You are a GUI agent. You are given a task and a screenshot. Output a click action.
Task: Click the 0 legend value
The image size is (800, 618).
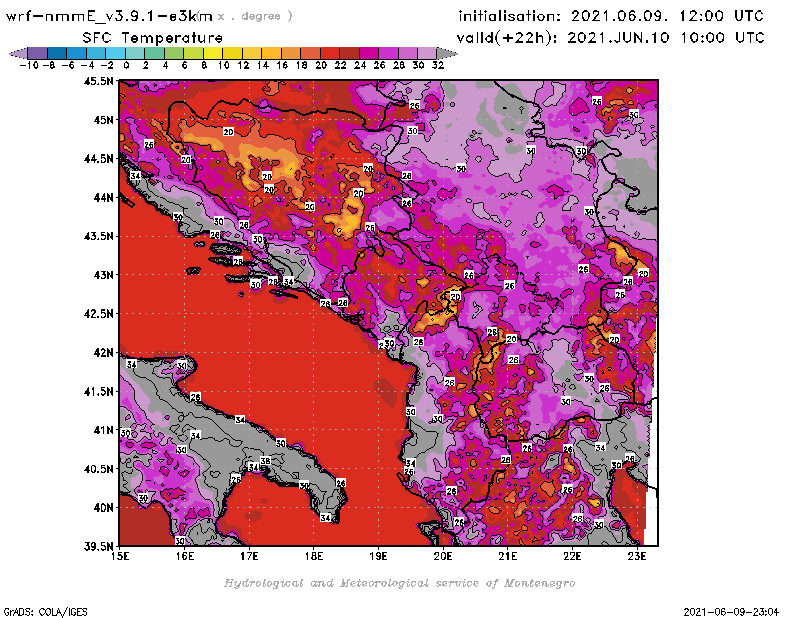pos(126,65)
